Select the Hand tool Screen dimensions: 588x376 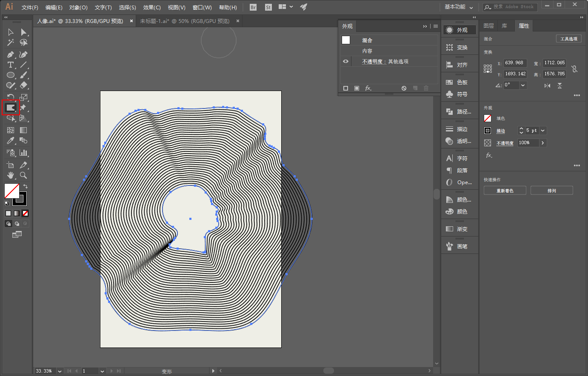pyautogui.click(x=11, y=175)
